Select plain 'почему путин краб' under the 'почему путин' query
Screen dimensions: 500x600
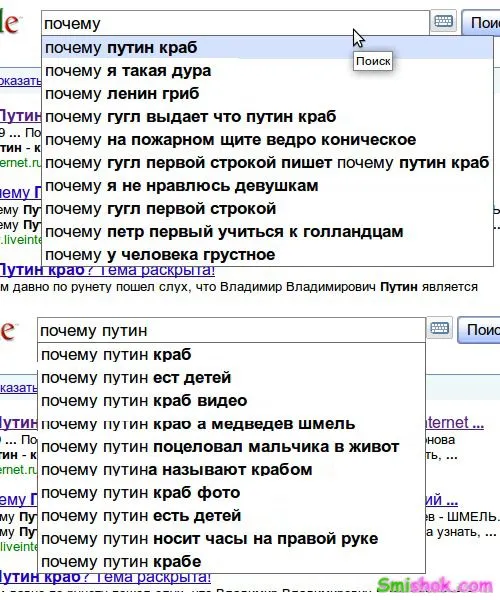231,355
